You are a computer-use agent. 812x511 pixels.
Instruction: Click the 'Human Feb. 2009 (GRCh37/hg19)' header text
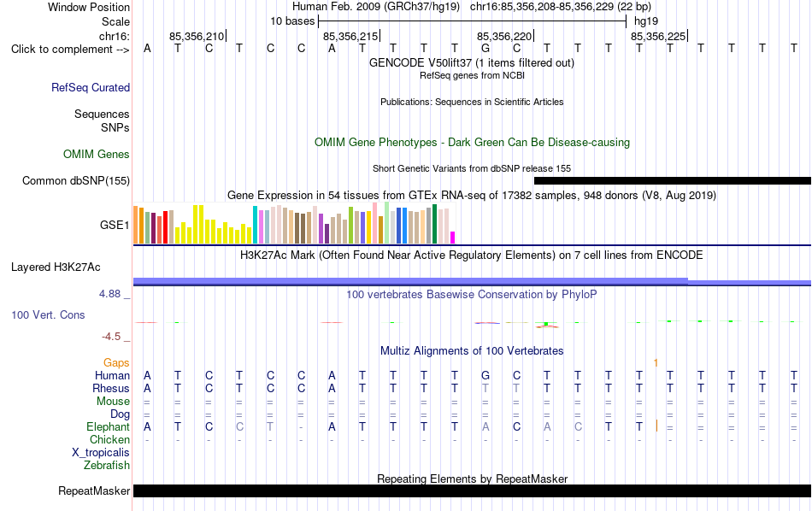click(x=376, y=7)
